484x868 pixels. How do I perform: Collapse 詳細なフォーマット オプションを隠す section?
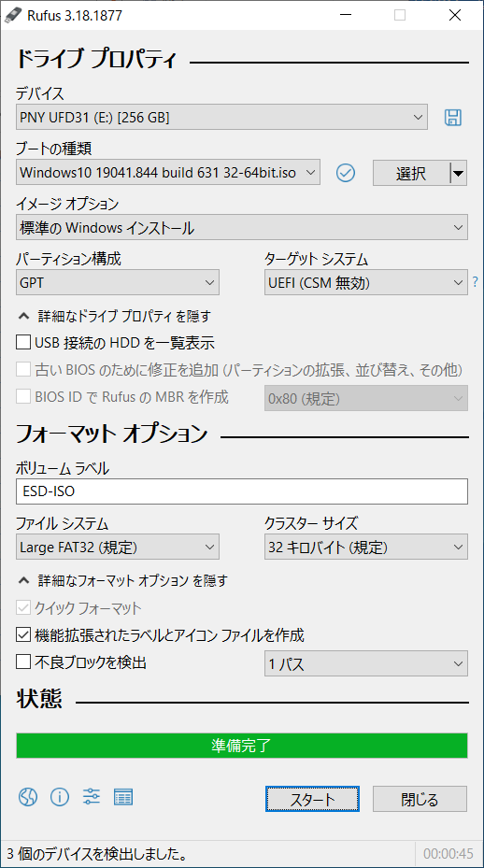coord(123,581)
